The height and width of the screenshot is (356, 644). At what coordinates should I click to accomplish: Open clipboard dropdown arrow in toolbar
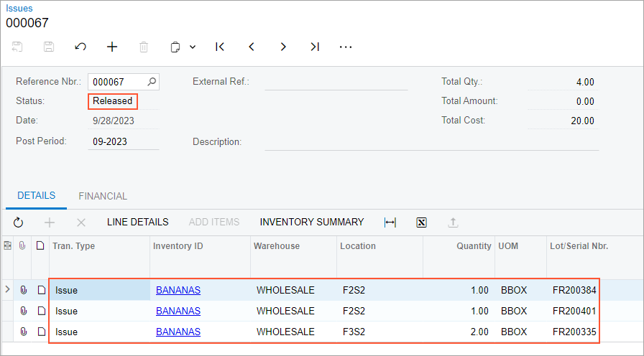coord(193,47)
